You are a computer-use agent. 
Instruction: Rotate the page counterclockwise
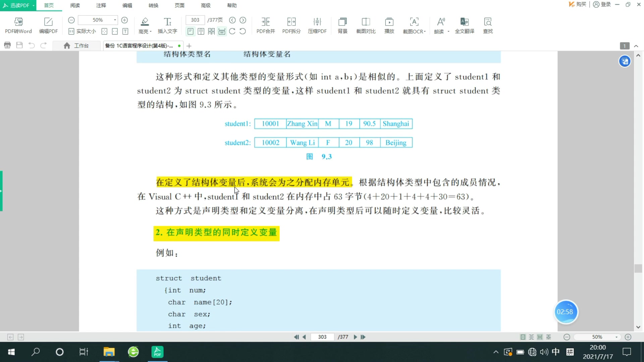pos(243,31)
